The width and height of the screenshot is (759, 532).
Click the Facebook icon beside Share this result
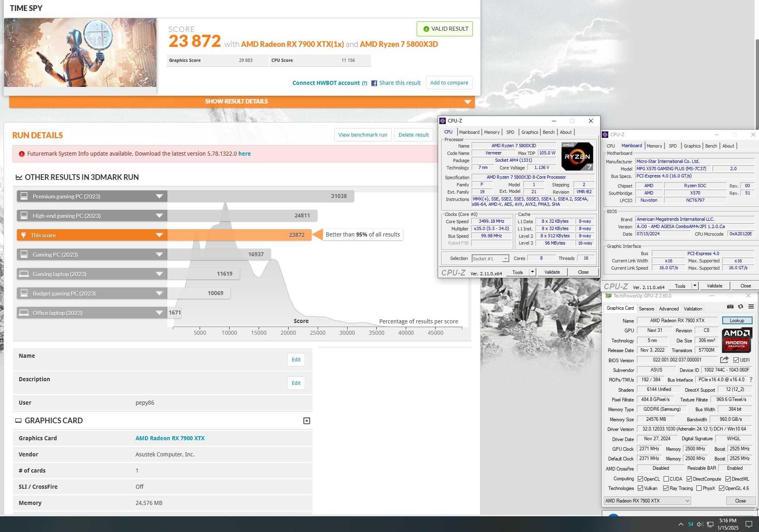click(374, 83)
